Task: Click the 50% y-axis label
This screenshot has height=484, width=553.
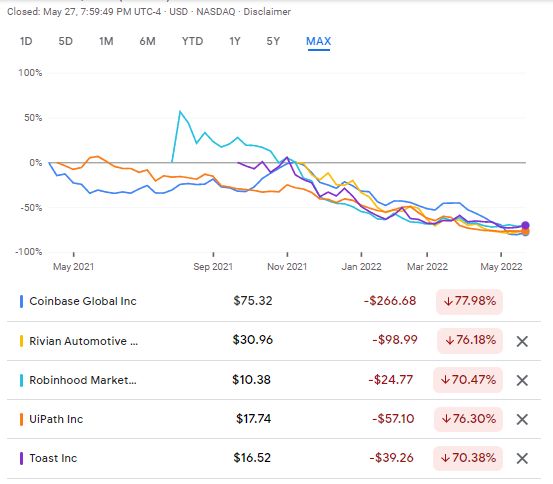Action: click(33, 118)
